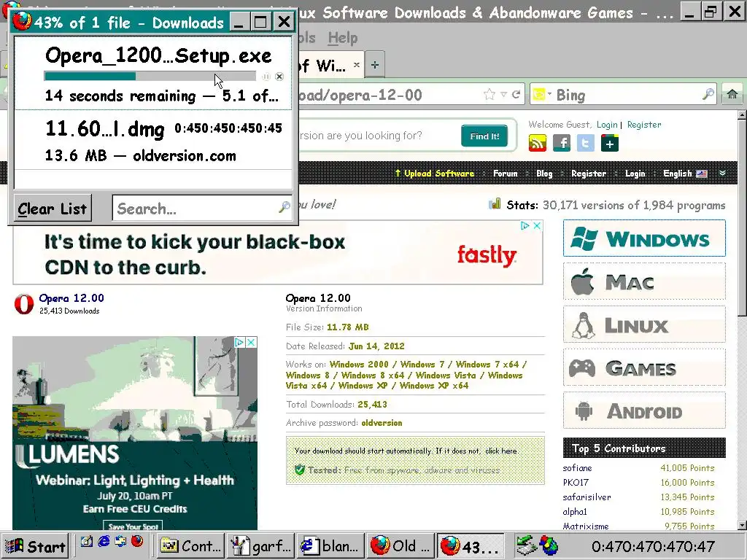
Task: Close the fastly banner ad
Action: [537, 226]
